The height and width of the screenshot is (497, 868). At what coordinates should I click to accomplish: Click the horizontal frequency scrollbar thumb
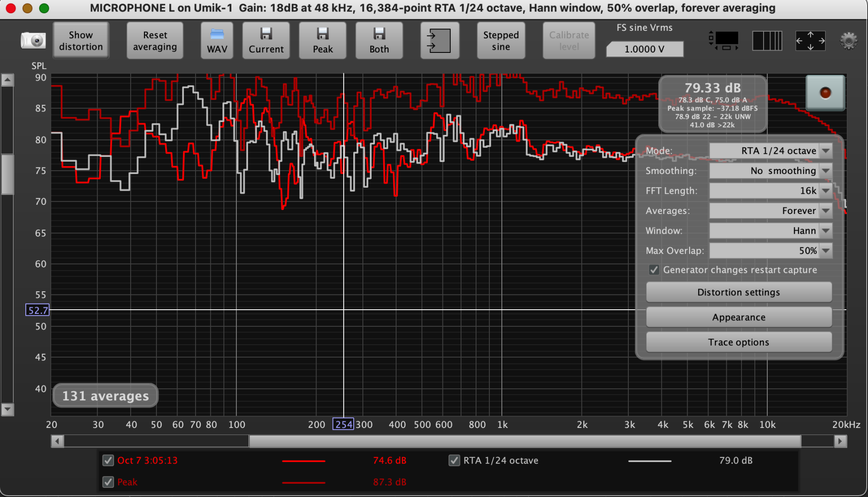524,441
